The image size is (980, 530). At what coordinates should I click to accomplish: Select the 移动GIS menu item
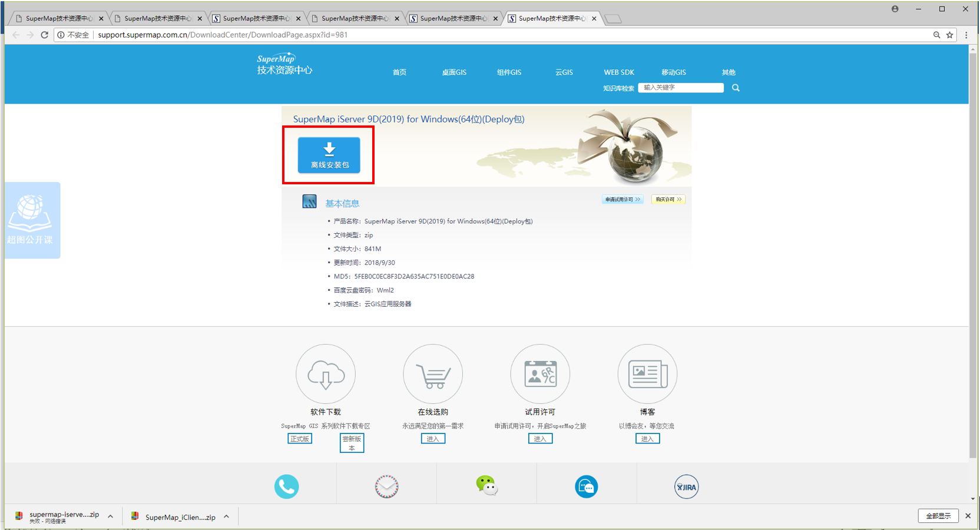point(674,72)
